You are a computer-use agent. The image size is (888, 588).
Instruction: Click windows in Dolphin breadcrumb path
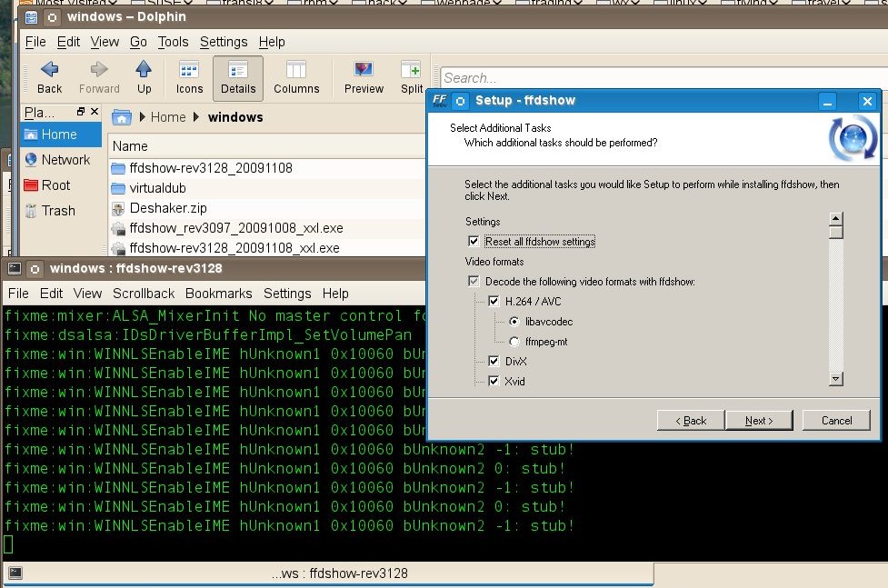pos(235,117)
